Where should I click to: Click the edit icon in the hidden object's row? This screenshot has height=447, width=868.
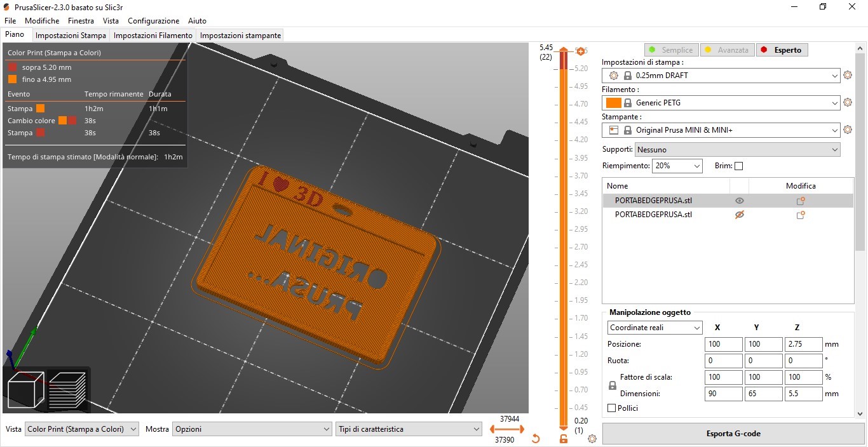(x=801, y=215)
